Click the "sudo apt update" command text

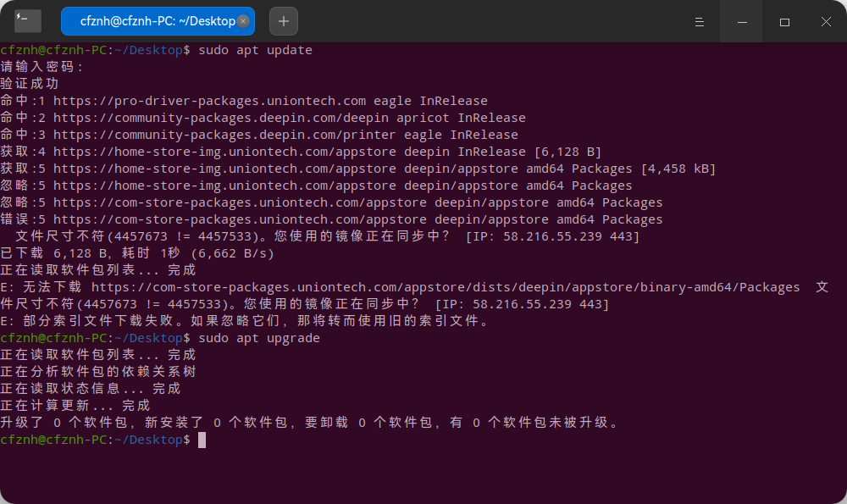(255, 50)
